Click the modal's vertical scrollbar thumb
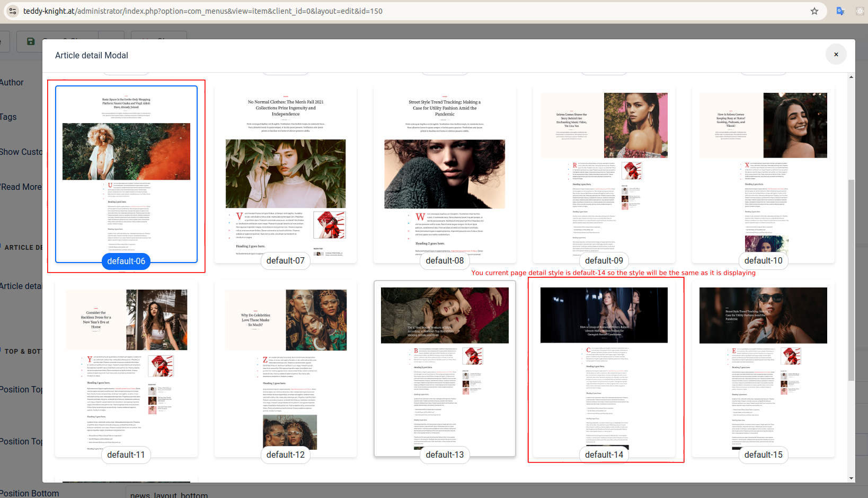Screen dimensions: 868x498 pos(851,280)
